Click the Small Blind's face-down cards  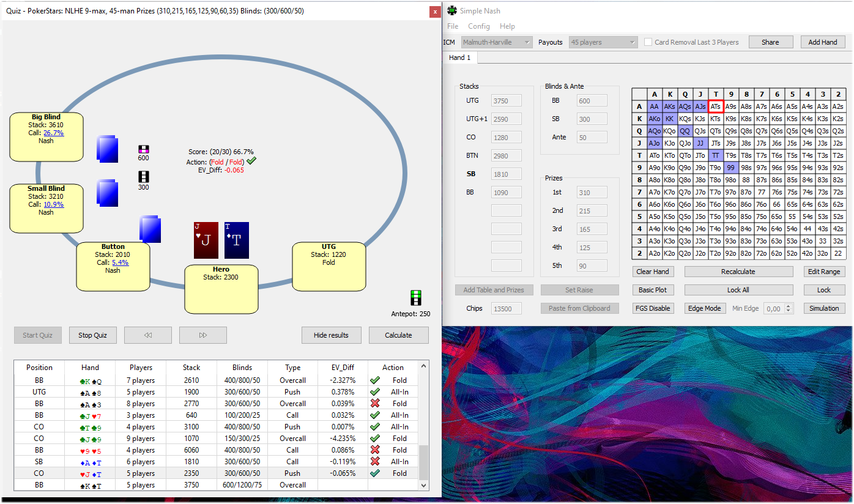107,192
